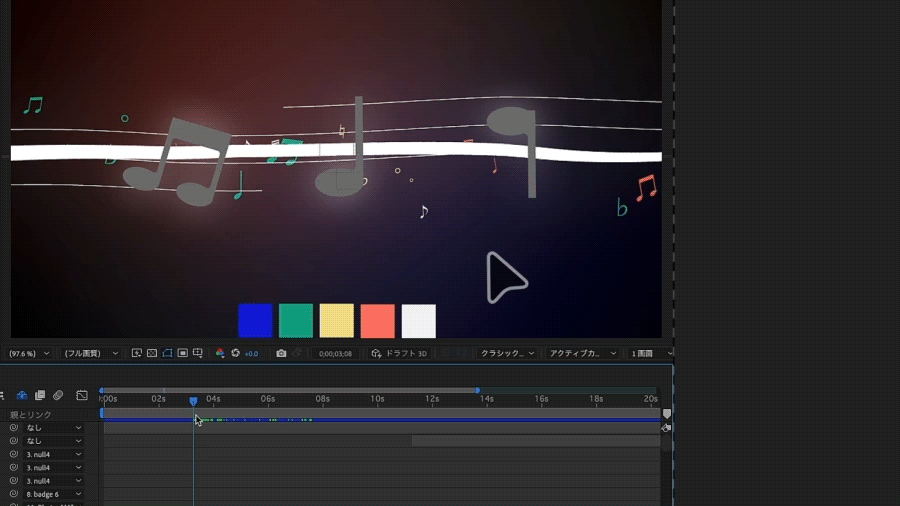The image size is (900, 506).
Task: Select the coral red swatch in the composition
Action: [378, 321]
